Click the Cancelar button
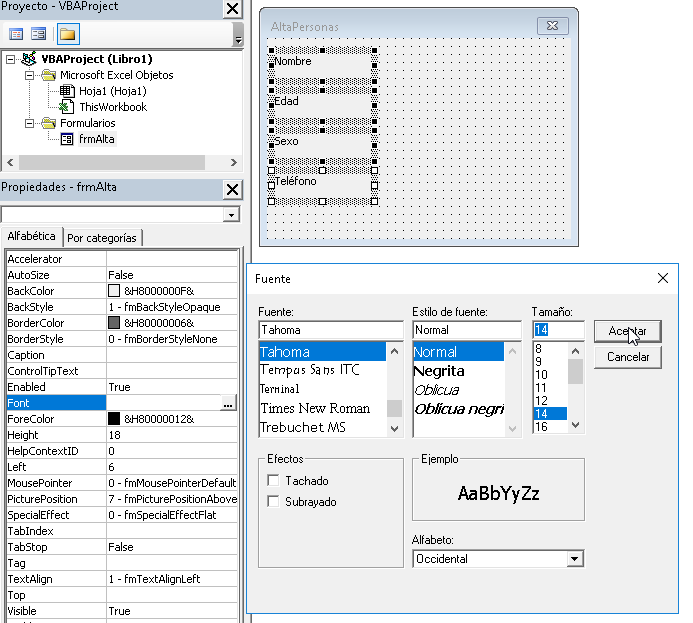 point(628,357)
